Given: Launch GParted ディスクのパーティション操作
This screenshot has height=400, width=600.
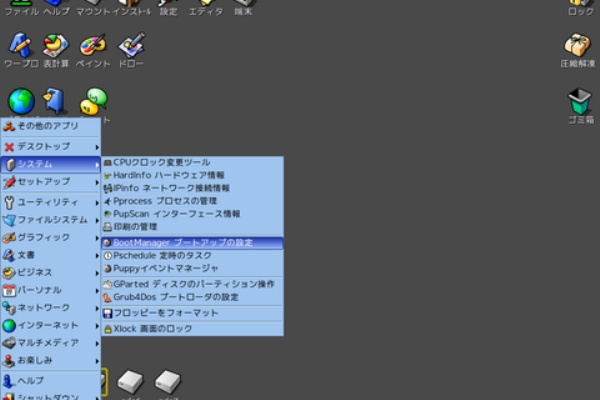Looking at the screenshot, I should tap(192, 284).
